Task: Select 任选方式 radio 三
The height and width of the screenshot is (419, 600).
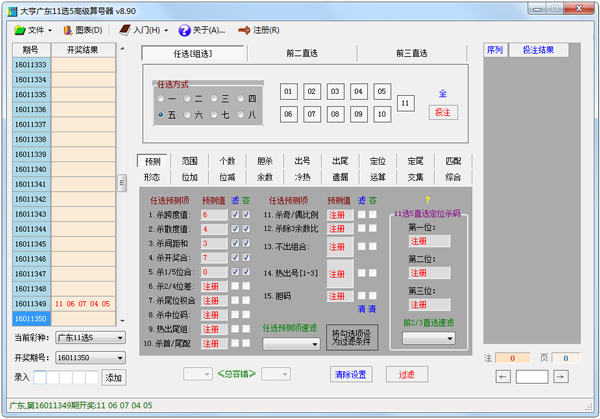Action: coord(214,99)
